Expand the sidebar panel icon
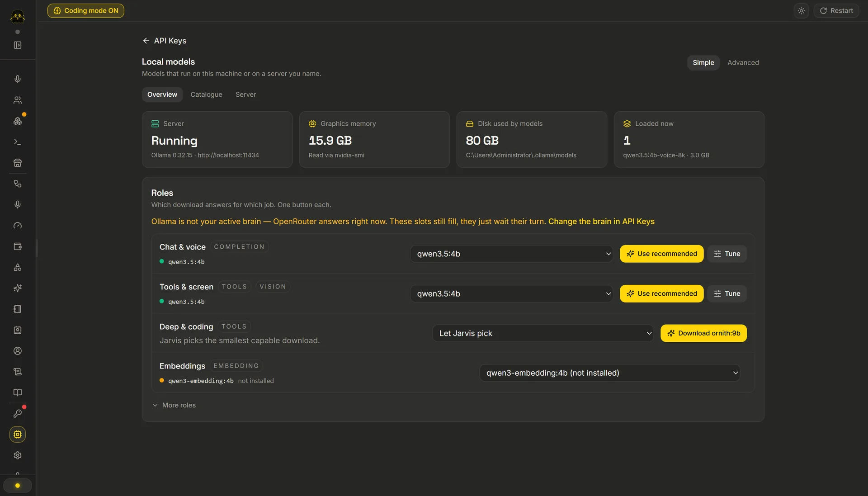This screenshot has height=496, width=868. coord(18,45)
